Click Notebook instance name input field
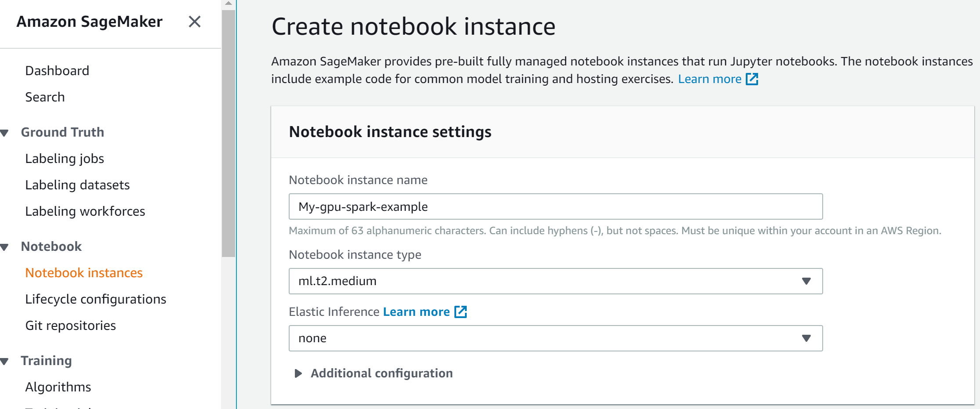Screen dimensions: 980x409 click(555, 206)
